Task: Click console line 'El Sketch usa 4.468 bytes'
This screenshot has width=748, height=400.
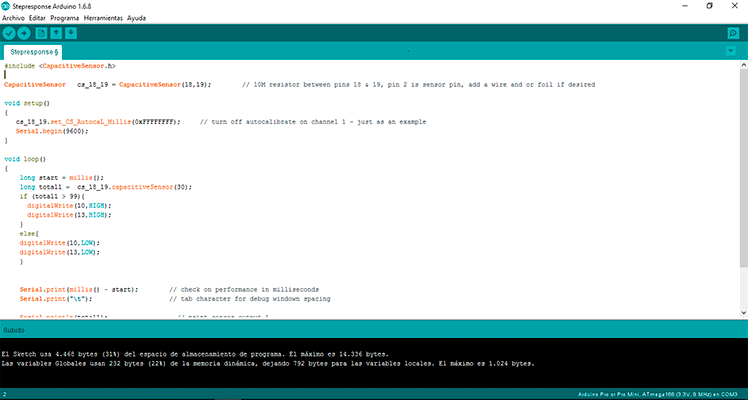Action: 195,354
